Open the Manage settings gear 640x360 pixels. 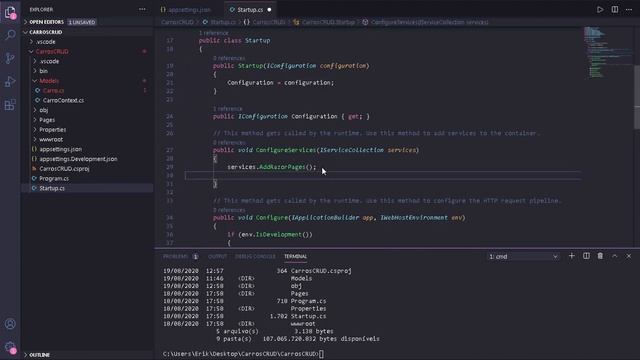10,347
